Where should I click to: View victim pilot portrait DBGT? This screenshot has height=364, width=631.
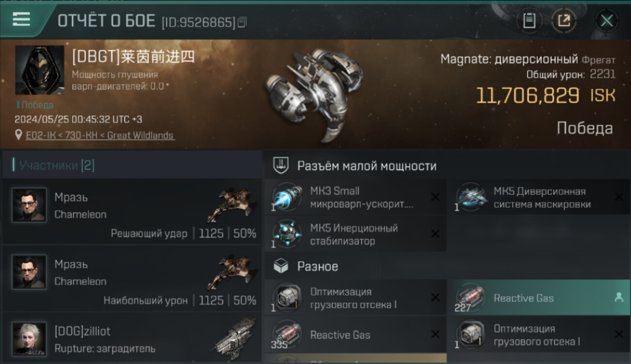(x=39, y=70)
